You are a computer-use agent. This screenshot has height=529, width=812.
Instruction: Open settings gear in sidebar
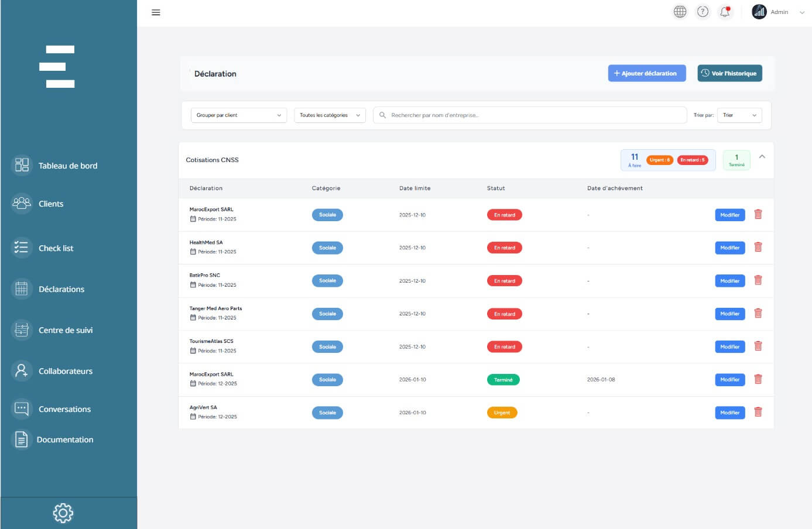(x=63, y=513)
